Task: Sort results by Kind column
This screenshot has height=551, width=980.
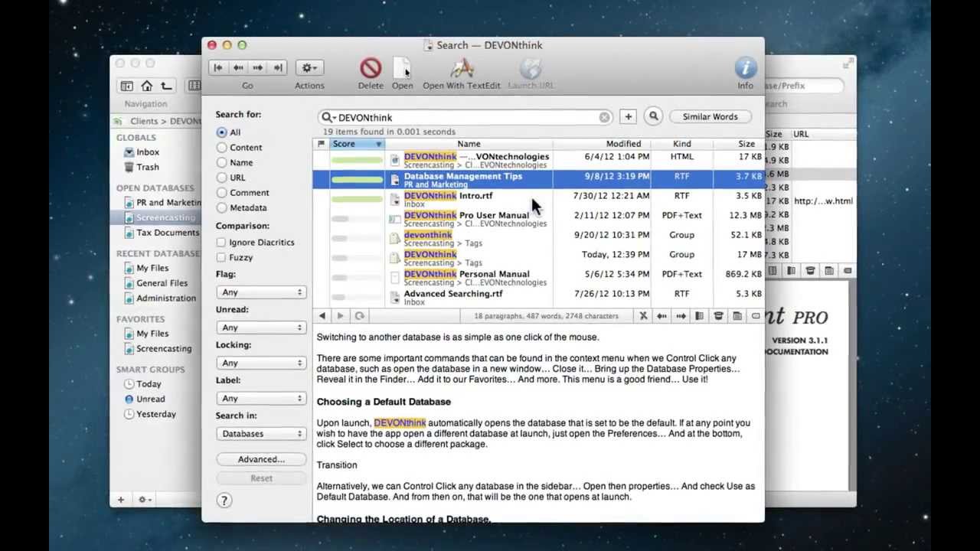Action: 681,144
